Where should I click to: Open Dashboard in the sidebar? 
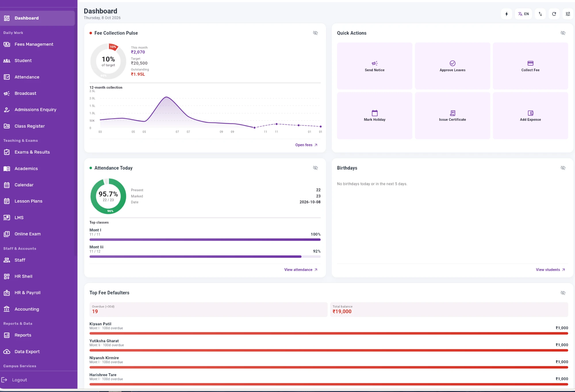37,18
